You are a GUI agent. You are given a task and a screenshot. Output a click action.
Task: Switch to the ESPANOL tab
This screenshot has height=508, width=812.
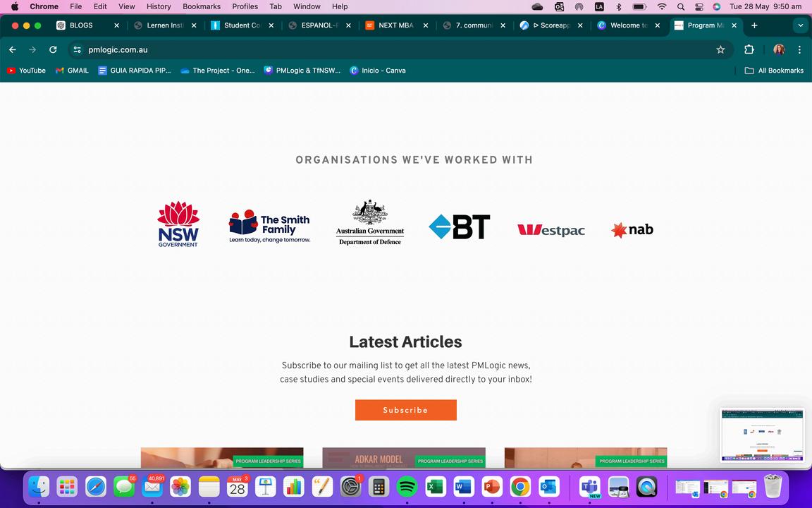click(x=319, y=25)
